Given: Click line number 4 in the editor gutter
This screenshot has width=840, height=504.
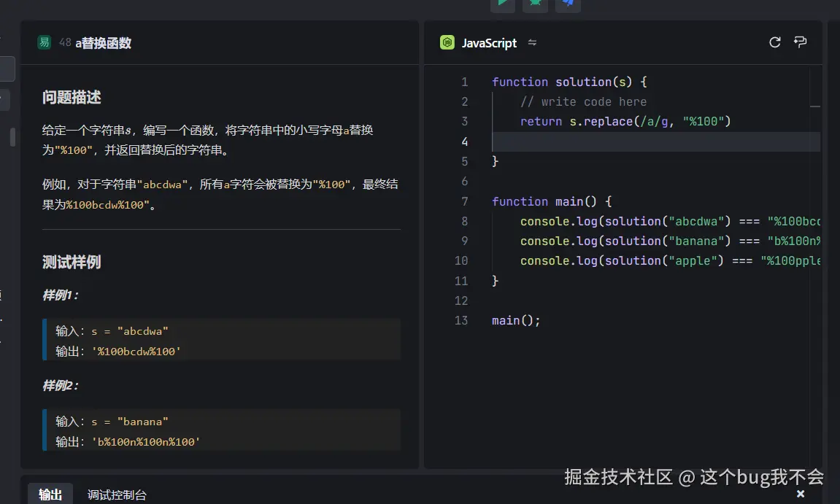Looking at the screenshot, I should coord(465,141).
